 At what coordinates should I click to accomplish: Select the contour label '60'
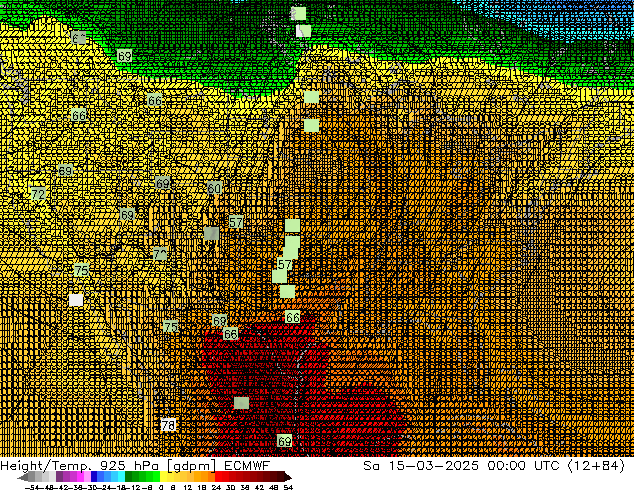214,188
